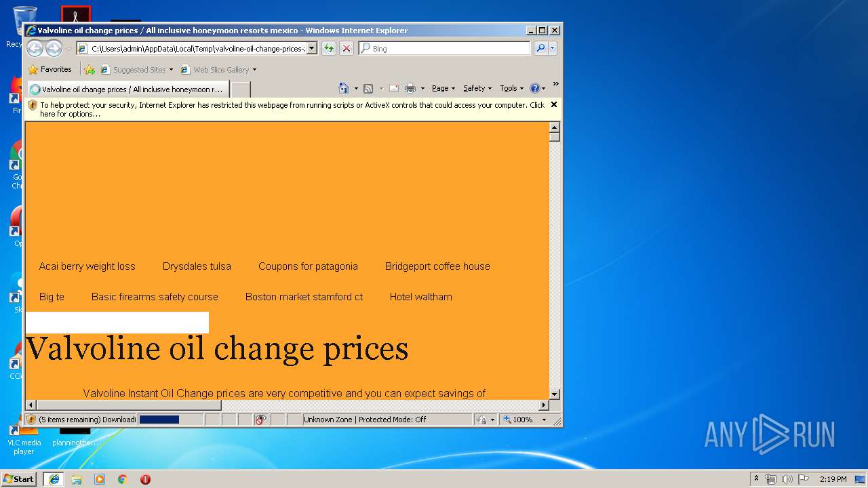Expand the Web Slice Gallery dropdown
Screen dimensions: 868x488
(254, 69)
